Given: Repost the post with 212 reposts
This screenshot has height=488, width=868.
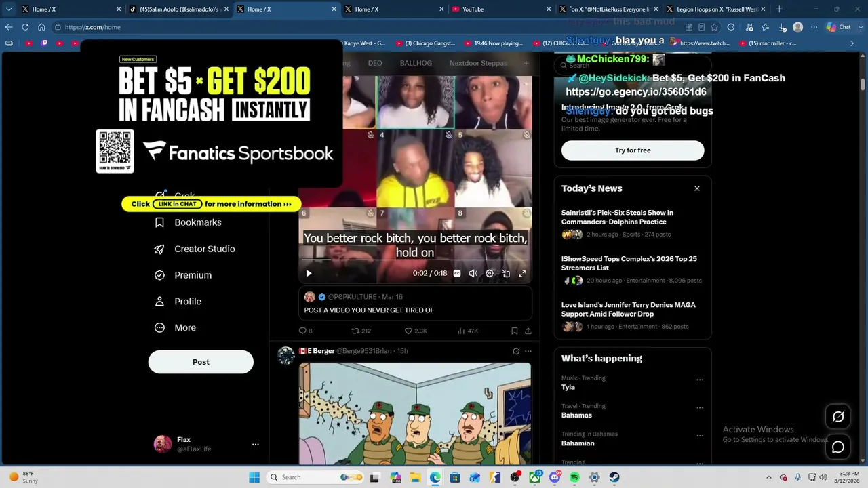Looking at the screenshot, I should pyautogui.click(x=361, y=331).
